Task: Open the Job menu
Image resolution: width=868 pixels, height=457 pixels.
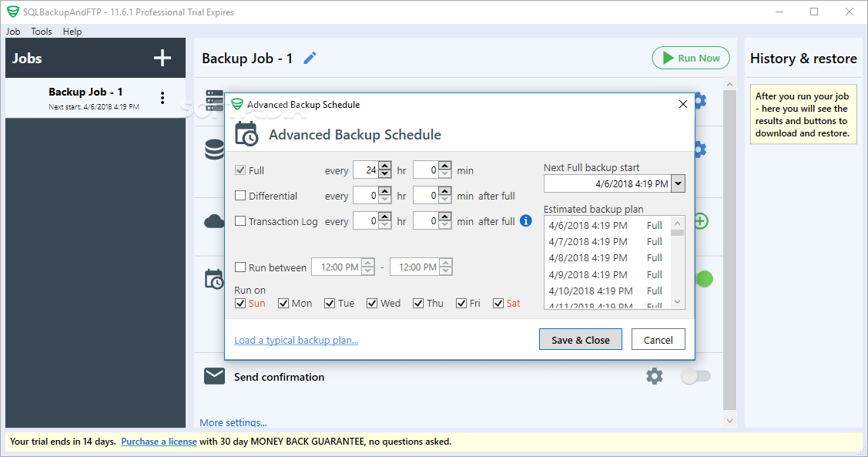Action: (x=12, y=32)
